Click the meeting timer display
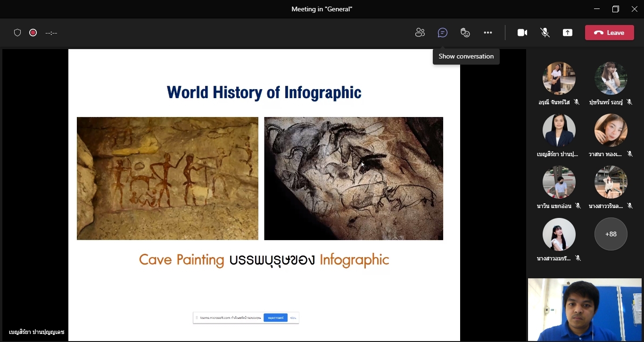Image resolution: width=644 pixels, height=342 pixels. pyautogui.click(x=51, y=33)
